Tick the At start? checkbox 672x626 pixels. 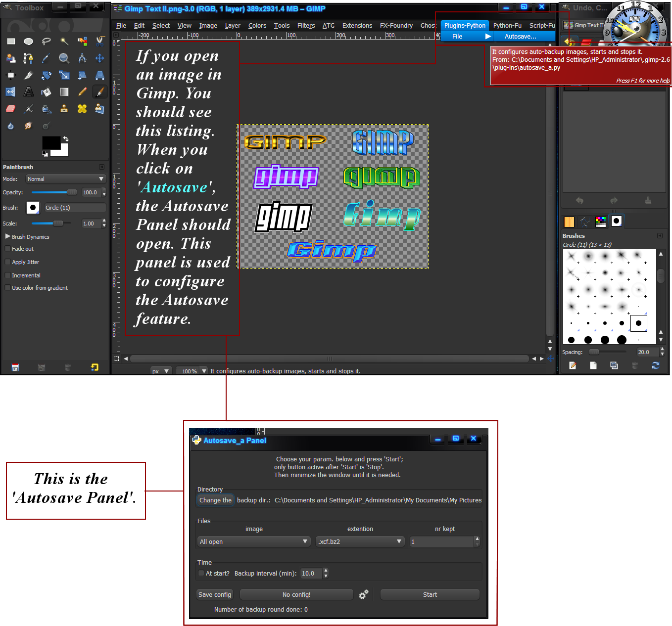coord(201,574)
